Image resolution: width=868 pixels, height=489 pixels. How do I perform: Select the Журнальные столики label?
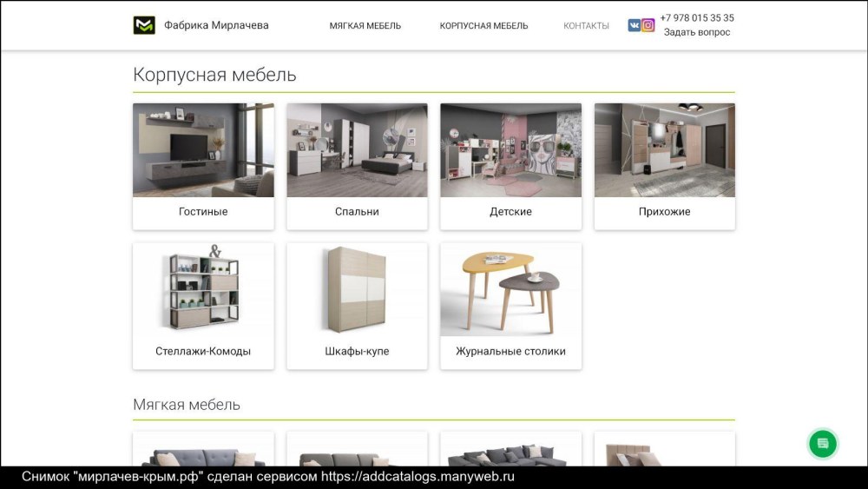click(x=511, y=351)
